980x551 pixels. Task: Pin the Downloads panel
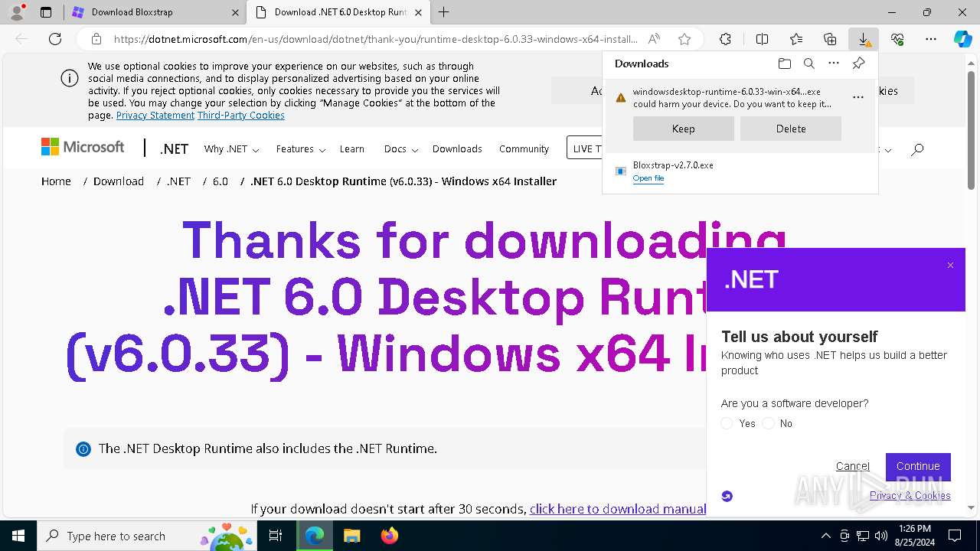tap(858, 64)
